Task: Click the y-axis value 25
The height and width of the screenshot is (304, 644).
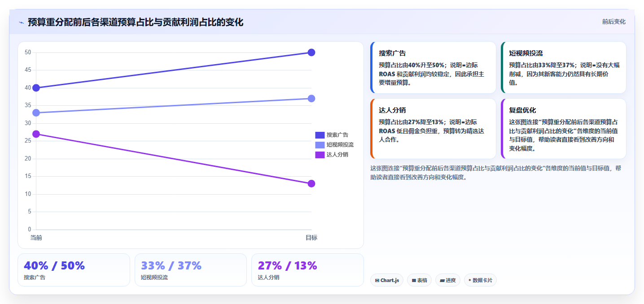Action: click(28, 141)
